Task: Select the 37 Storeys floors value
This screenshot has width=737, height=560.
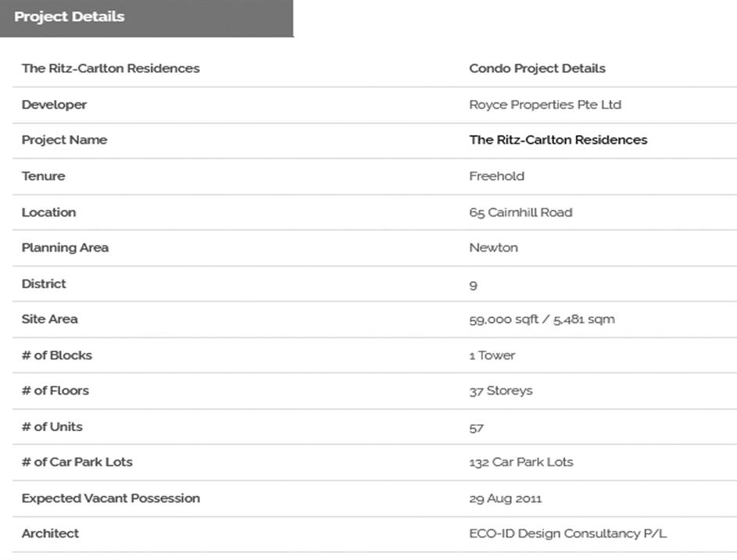Action: (500, 391)
